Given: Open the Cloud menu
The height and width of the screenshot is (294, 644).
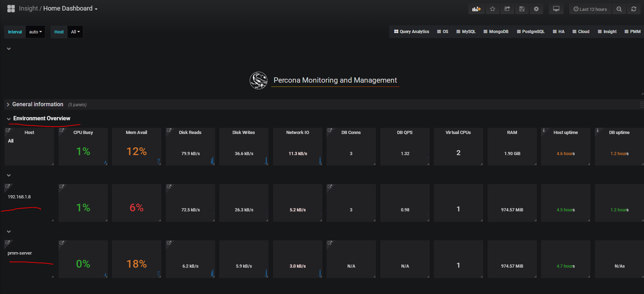Looking at the screenshot, I should pyautogui.click(x=581, y=32).
